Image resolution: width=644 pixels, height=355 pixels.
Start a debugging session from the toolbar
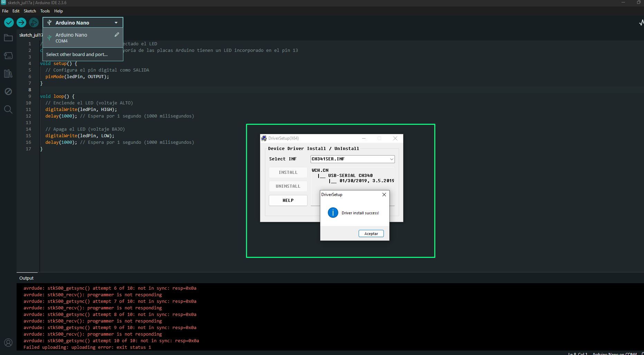point(34,22)
